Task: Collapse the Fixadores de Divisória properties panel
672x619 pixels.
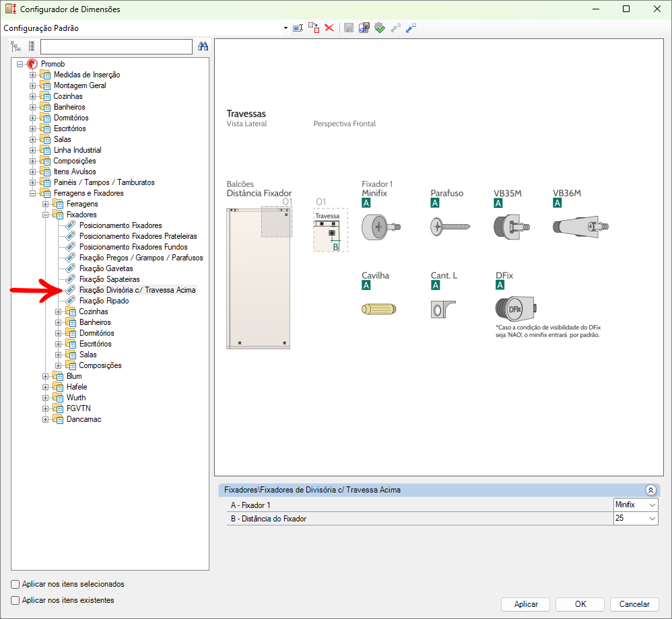Action: click(x=650, y=490)
